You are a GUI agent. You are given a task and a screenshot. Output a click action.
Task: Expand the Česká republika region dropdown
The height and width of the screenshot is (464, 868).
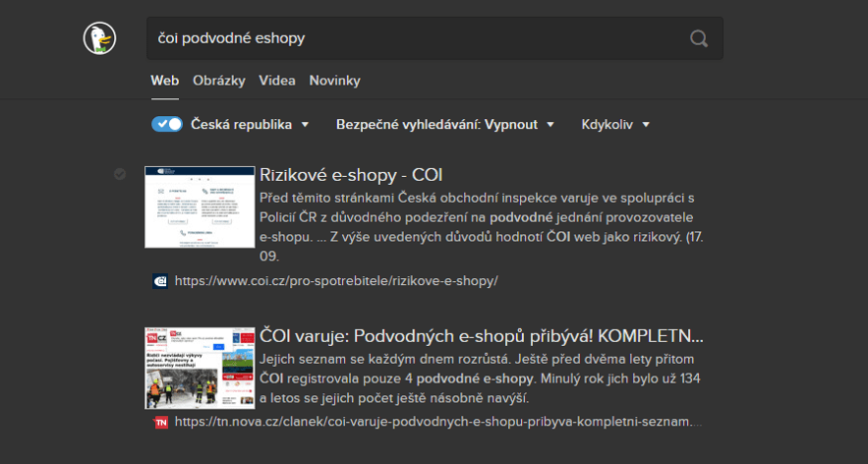(250, 124)
